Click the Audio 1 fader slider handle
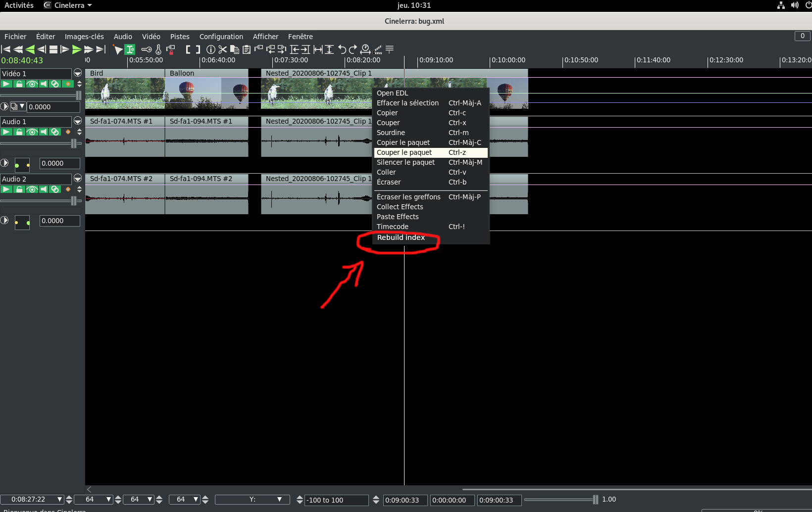 pyautogui.click(x=74, y=143)
